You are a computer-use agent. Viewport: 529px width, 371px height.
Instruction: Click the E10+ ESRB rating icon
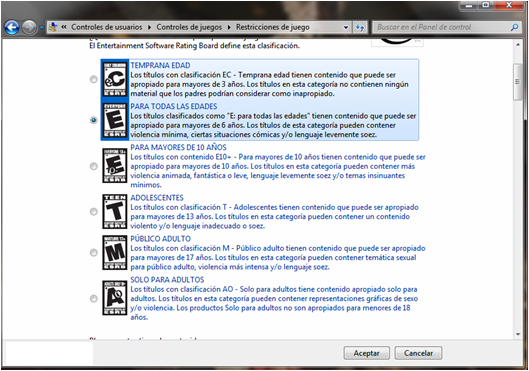click(x=115, y=166)
